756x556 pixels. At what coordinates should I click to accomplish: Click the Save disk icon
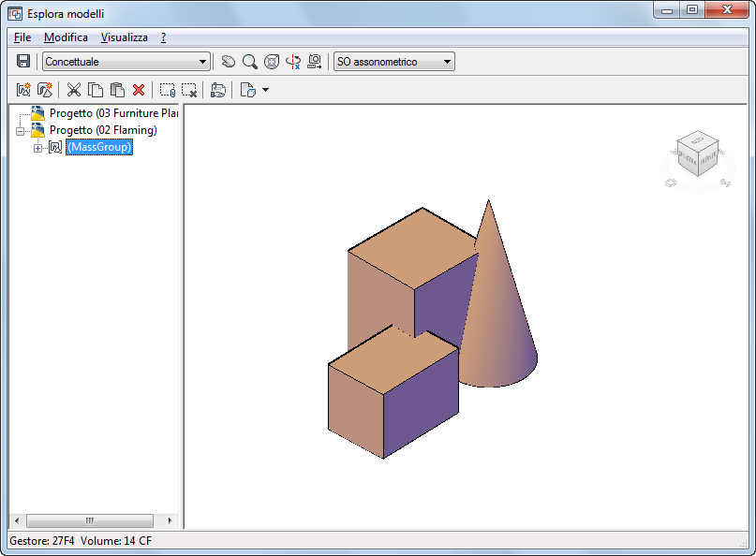tap(23, 61)
